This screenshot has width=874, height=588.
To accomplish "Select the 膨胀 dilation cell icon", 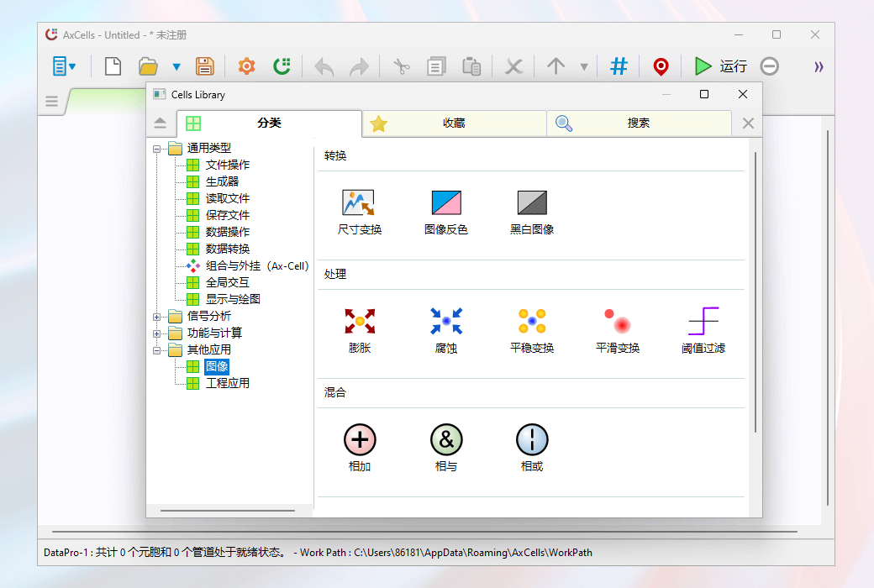I will pos(360,321).
